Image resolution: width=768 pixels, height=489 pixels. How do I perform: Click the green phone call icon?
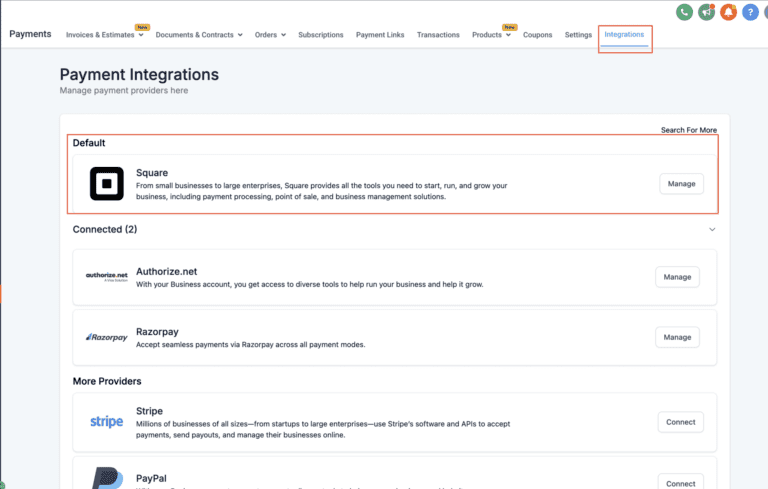[x=684, y=12]
